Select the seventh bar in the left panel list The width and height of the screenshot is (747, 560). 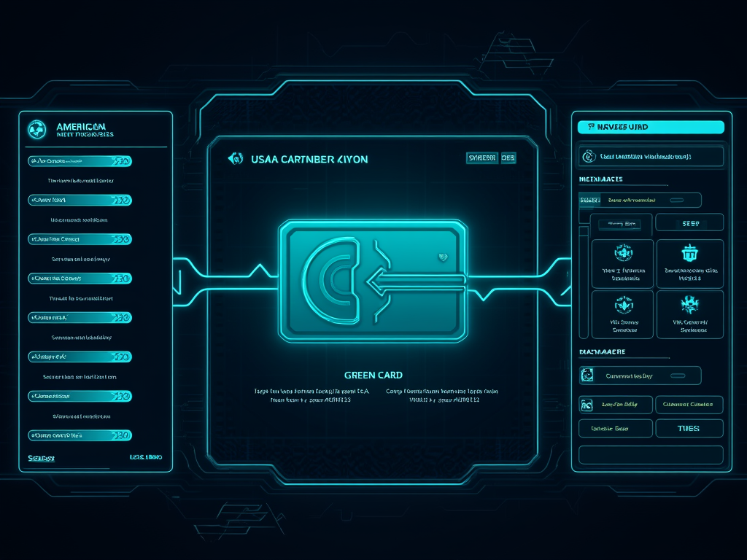(80, 396)
